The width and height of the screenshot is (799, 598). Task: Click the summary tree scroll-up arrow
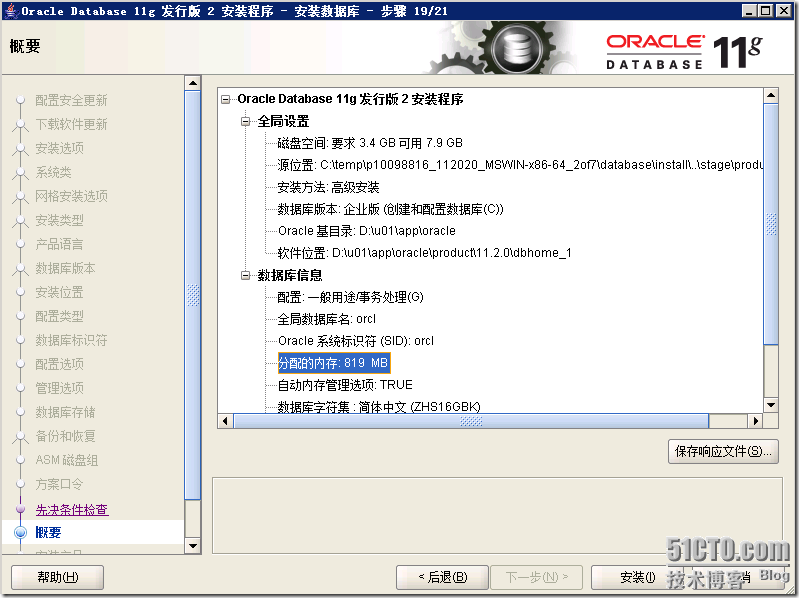pos(771,95)
